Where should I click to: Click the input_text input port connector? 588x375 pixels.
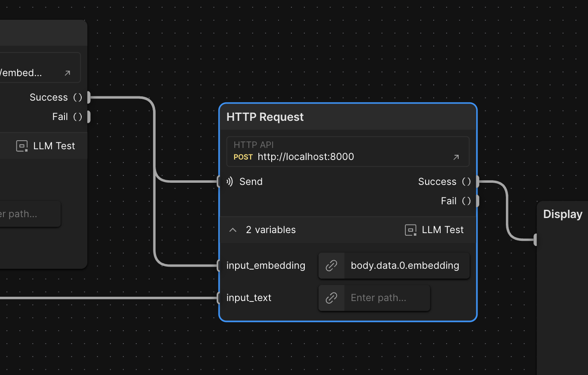[219, 298]
